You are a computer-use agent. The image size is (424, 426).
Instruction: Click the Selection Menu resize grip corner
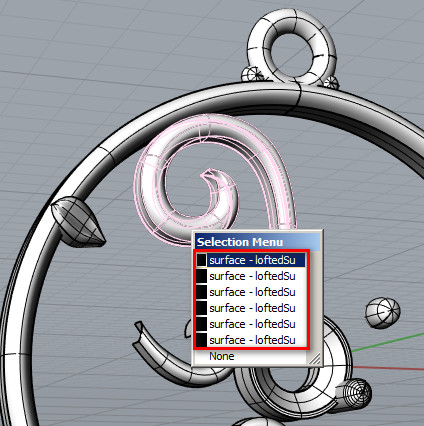[314, 358]
